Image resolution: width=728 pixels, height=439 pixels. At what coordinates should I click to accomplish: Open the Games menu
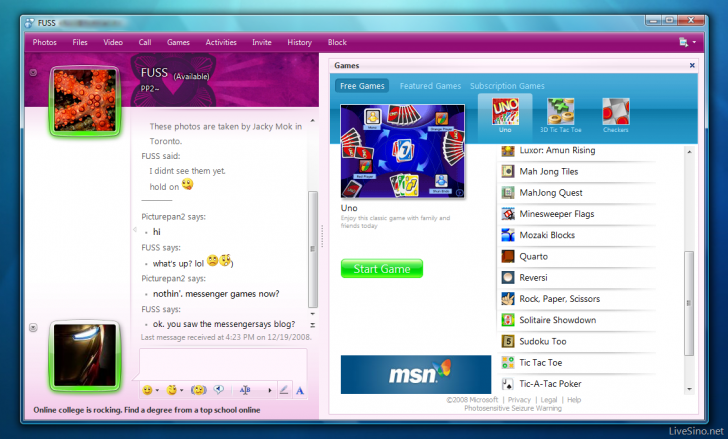(178, 42)
